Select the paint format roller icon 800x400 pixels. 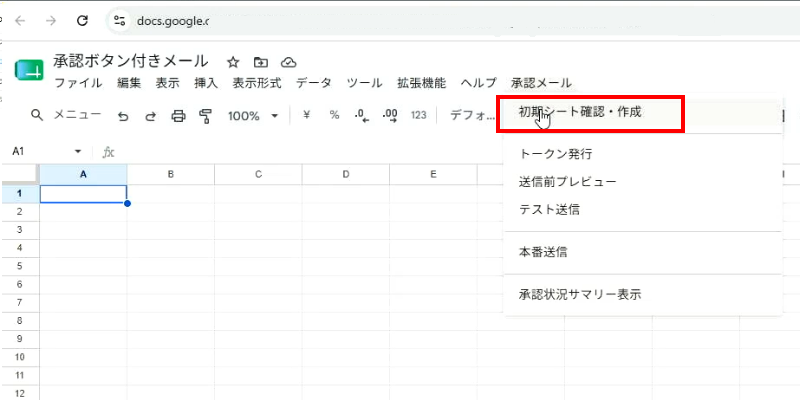205,116
